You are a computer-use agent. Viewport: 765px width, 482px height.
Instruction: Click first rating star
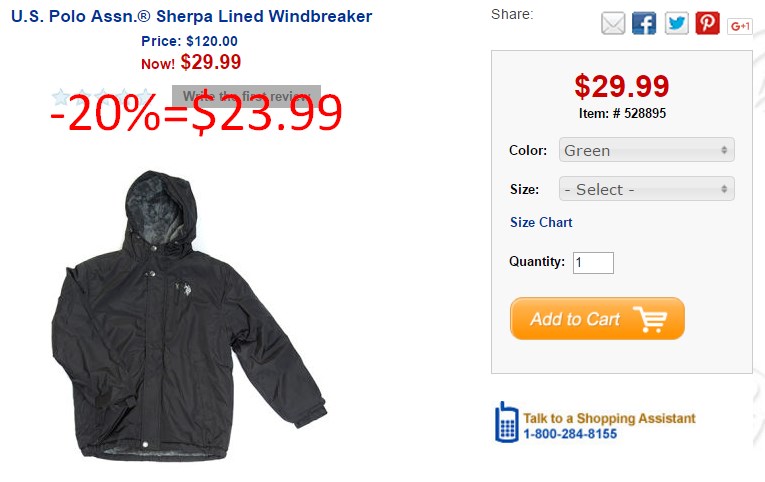point(61,96)
